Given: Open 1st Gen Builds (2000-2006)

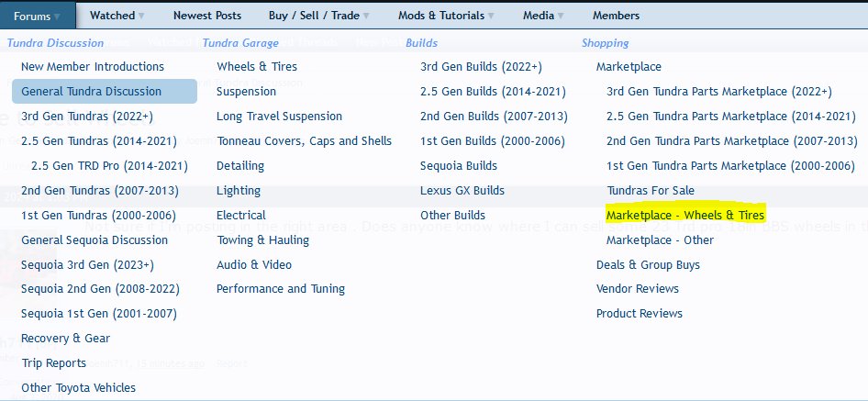Looking at the screenshot, I should 493,140.
